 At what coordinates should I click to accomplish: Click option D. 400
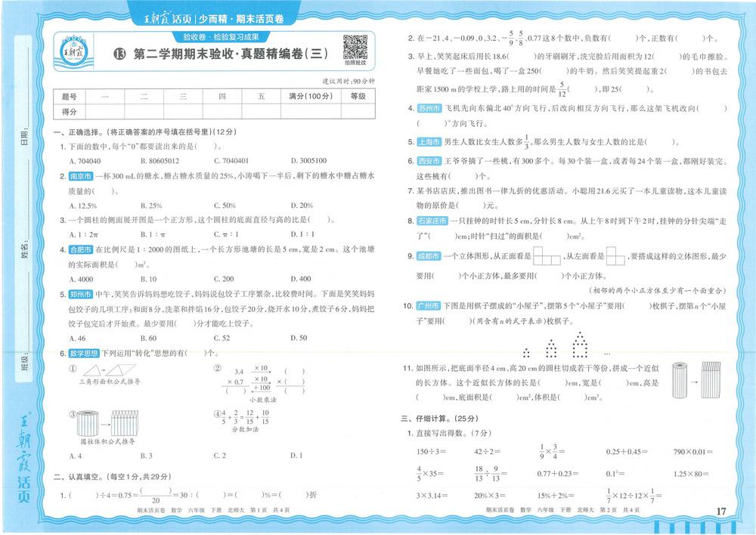tap(301, 279)
